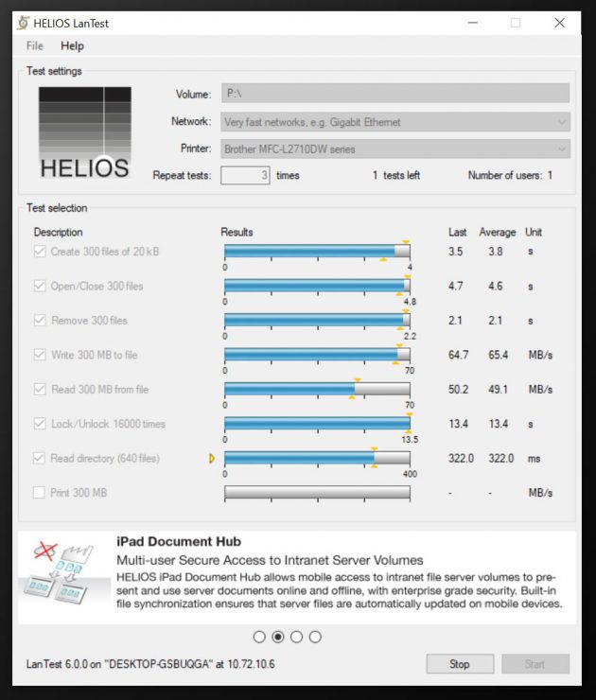Click the Last value 50.2
The height and width of the screenshot is (700, 596).
click(459, 390)
